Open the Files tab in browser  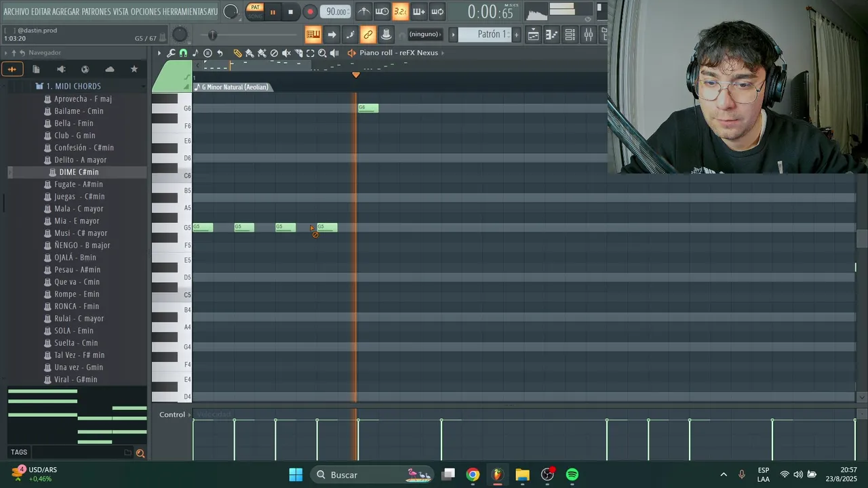(x=37, y=69)
